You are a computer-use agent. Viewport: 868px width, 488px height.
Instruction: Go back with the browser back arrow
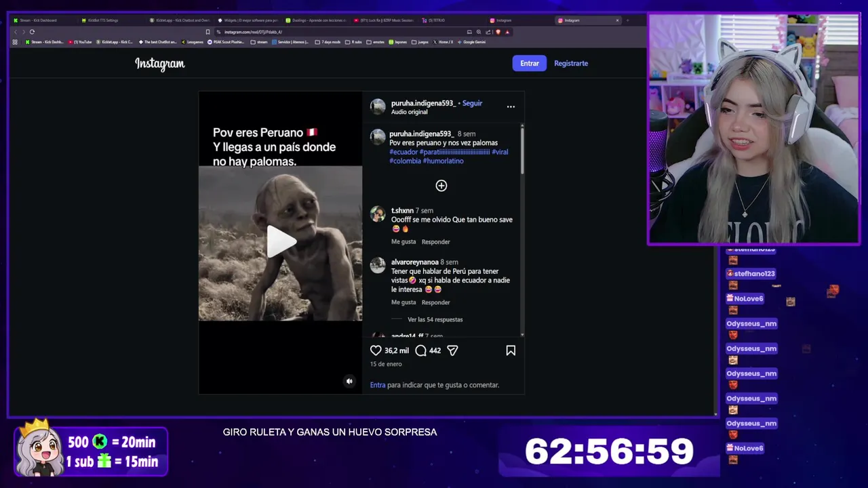point(16,32)
